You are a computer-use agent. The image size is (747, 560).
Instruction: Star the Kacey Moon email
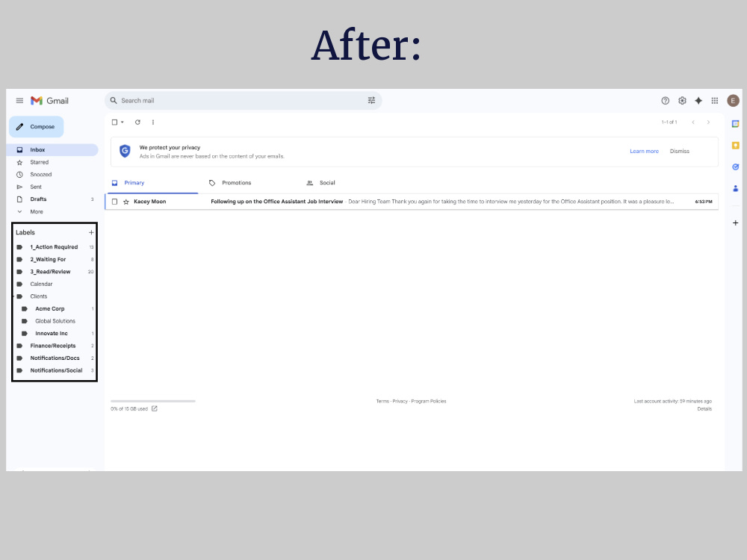(126, 202)
